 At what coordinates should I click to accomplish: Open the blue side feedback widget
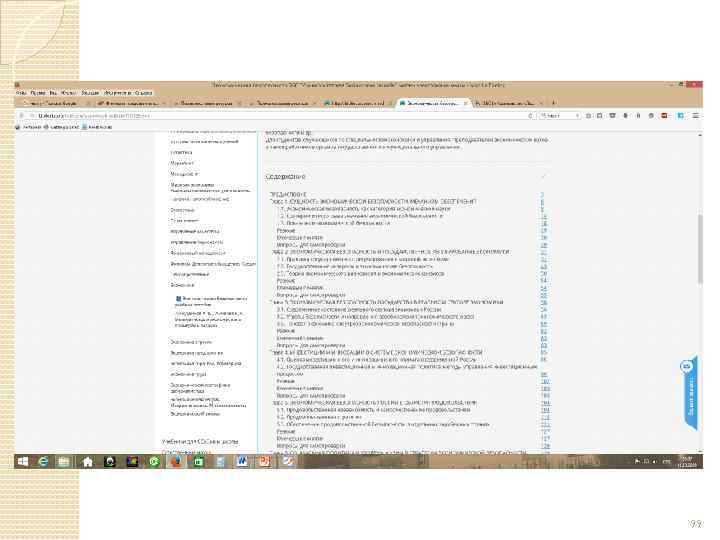(x=689, y=395)
